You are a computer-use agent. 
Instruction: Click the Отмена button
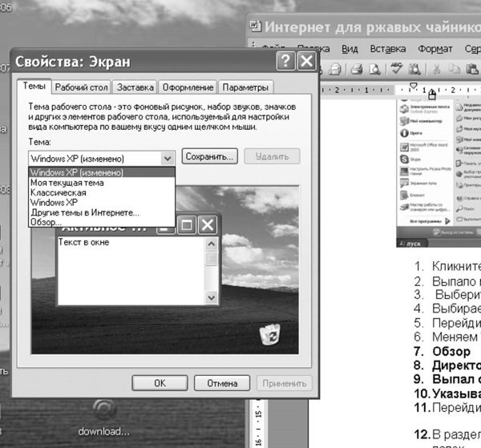coord(222,383)
